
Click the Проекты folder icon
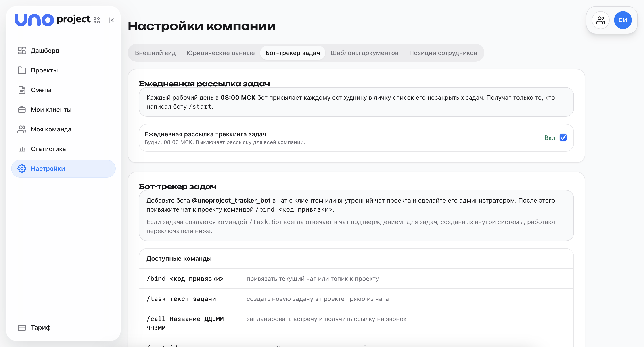(22, 70)
